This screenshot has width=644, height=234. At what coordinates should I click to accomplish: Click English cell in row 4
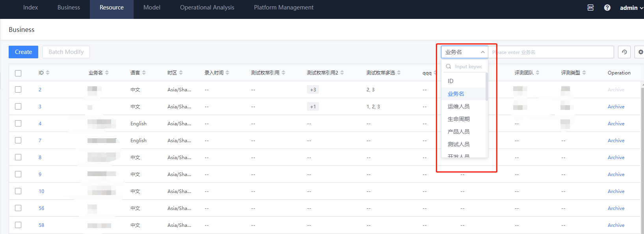(138, 123)
